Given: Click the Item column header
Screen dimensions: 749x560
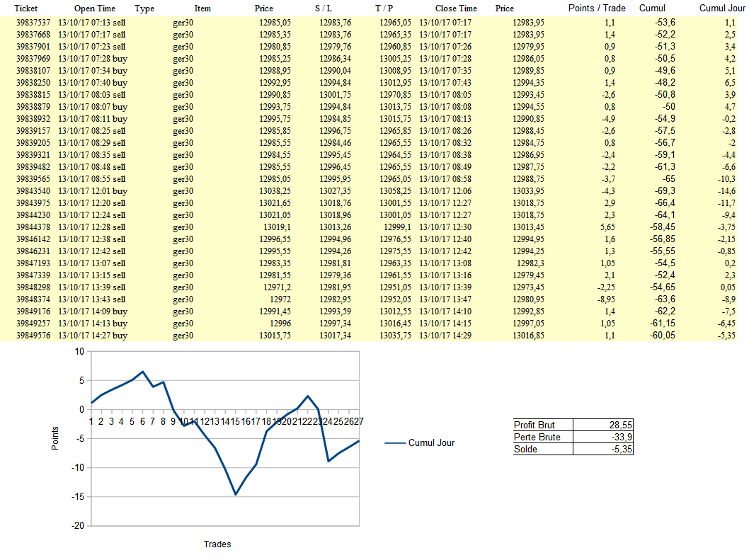Looking at the screenshot, I should (202, 8).
